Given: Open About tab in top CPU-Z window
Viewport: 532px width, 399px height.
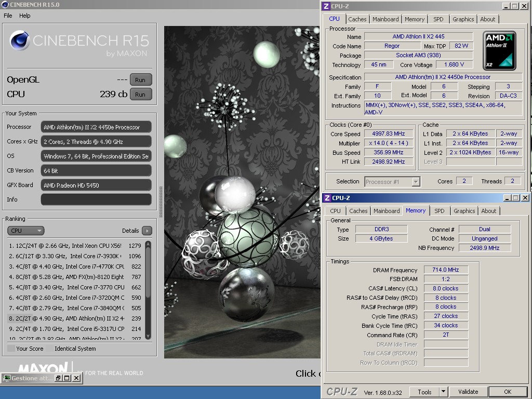Looking at the screenshot, I should (x=487, y=19).
